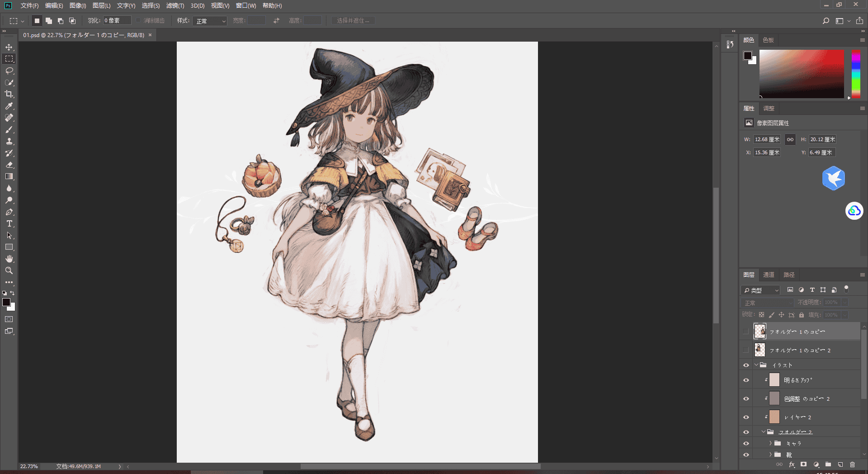The image size is (868, 474).
Task: Click the 羽化 feather input field
Action: (117, 21)
